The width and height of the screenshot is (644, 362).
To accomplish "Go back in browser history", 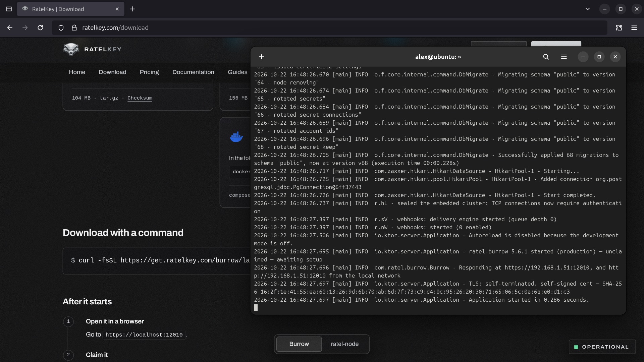I will (x=10, y=28).
